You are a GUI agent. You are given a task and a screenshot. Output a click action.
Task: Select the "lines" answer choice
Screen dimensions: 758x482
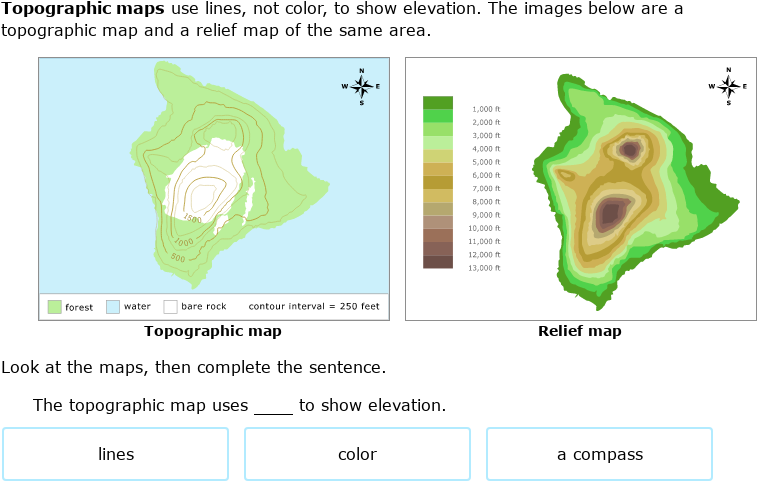pos(116,454)
